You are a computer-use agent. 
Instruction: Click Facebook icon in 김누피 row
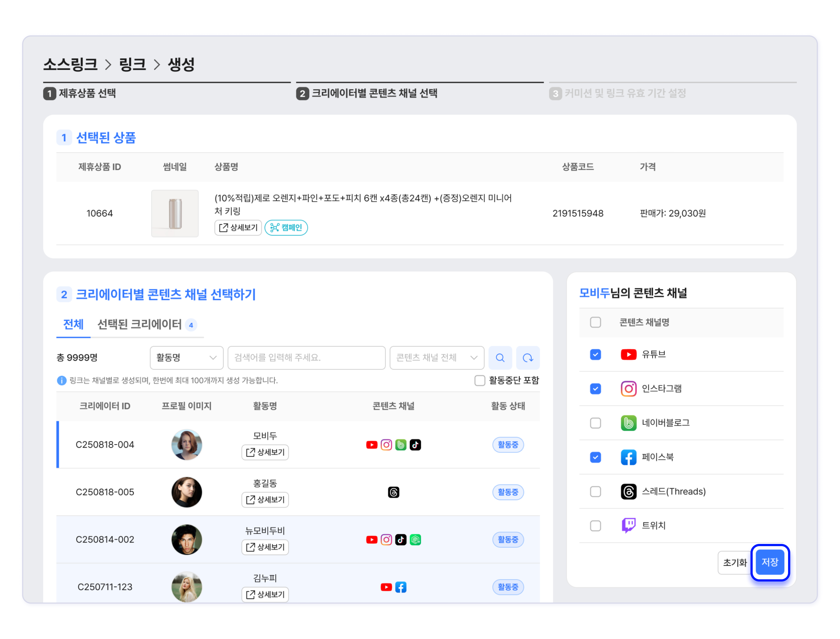point(400,587)
